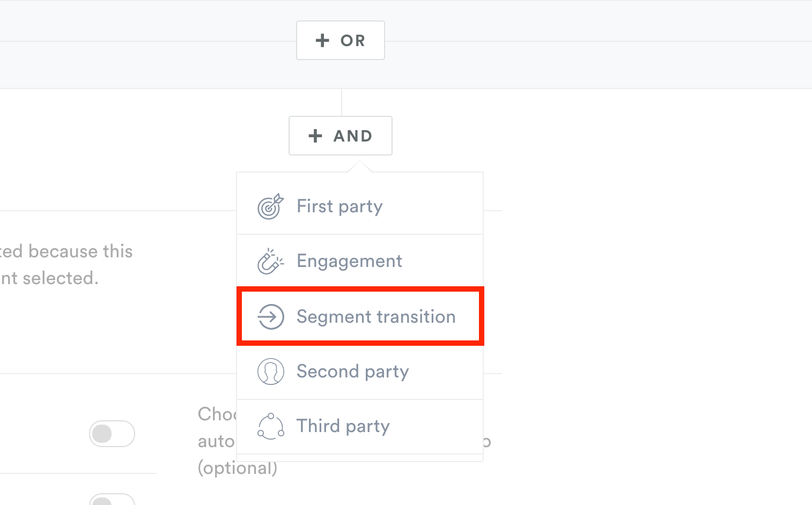Toggle the partially visible switch at bottom

[x=112, y=499]
